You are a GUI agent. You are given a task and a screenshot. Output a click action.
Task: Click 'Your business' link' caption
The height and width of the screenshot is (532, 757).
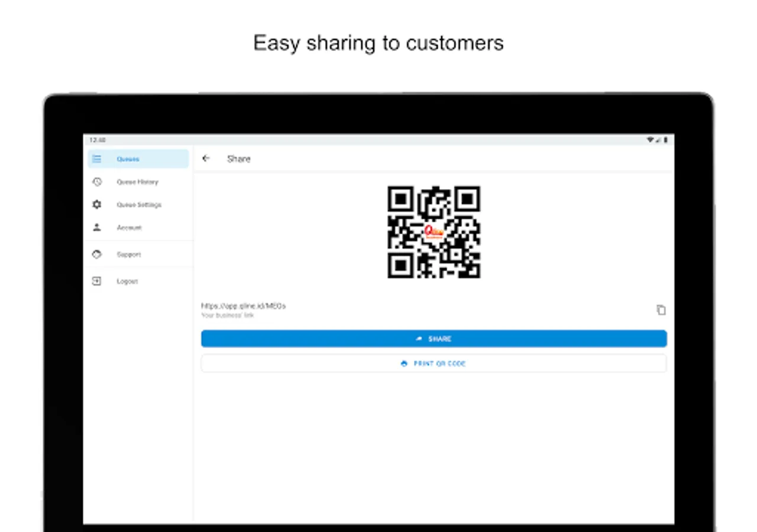point(228,316)
